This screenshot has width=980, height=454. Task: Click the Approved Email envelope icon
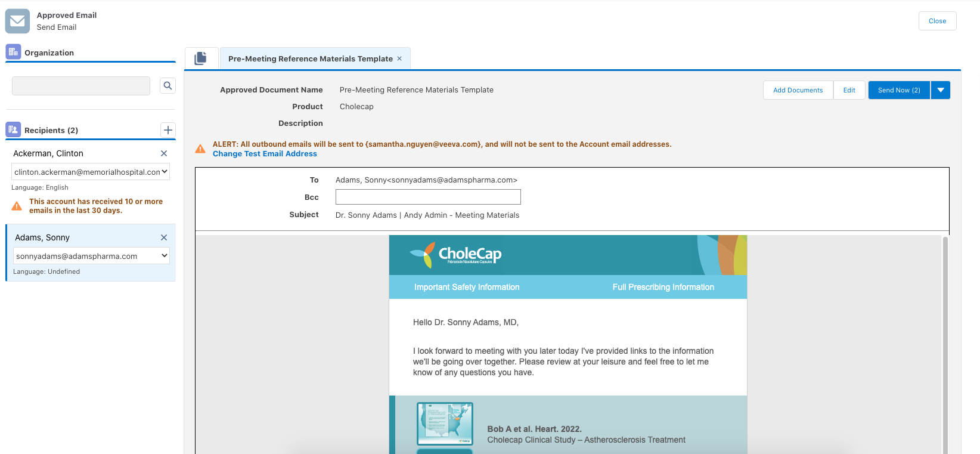coord(17,21)
